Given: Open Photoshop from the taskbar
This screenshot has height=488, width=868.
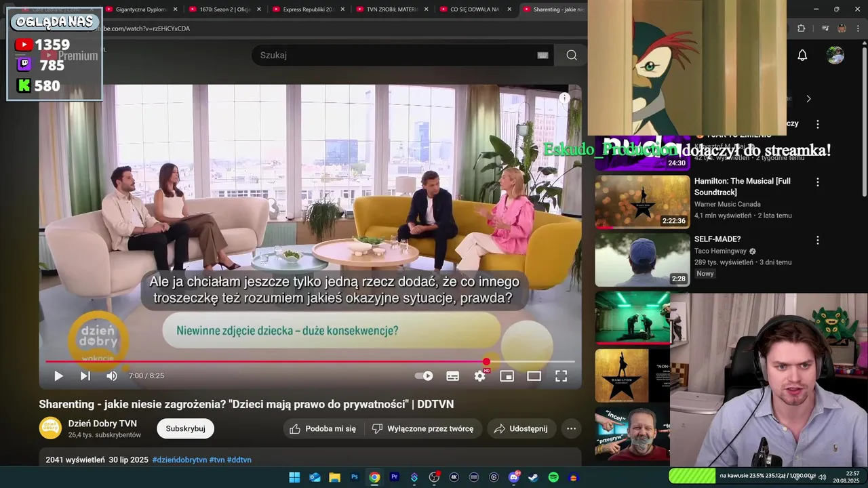Looking at the screenshot, I should click(354, 477).
